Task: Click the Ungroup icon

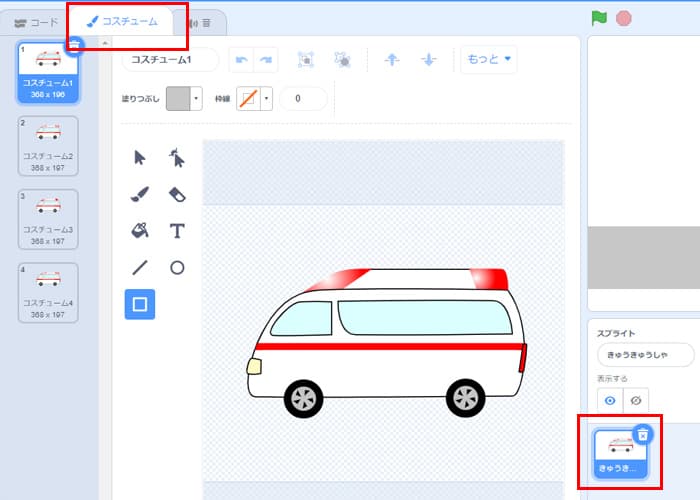Action: (342, 59)
